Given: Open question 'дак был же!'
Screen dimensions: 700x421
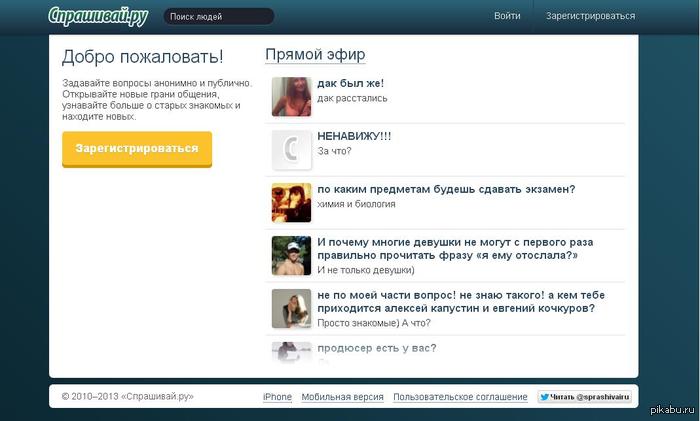Looking at the screenshot, I should [x=350, y=83].
